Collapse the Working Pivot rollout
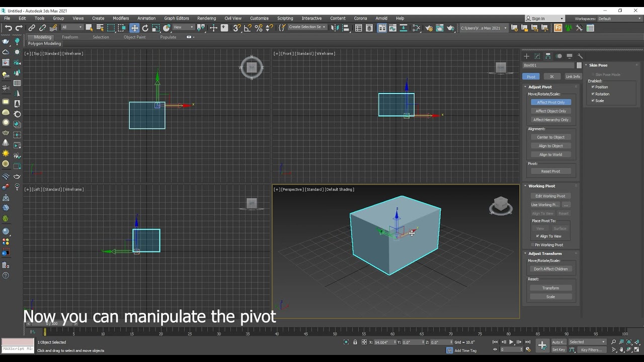 [x=541, y=186]
